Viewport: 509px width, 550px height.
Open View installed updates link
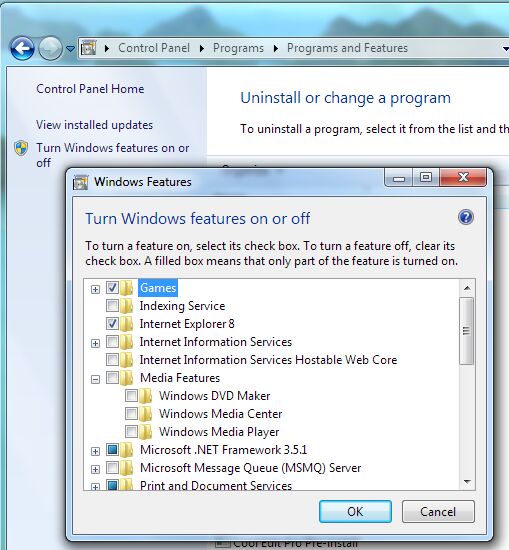pos(94,125)
